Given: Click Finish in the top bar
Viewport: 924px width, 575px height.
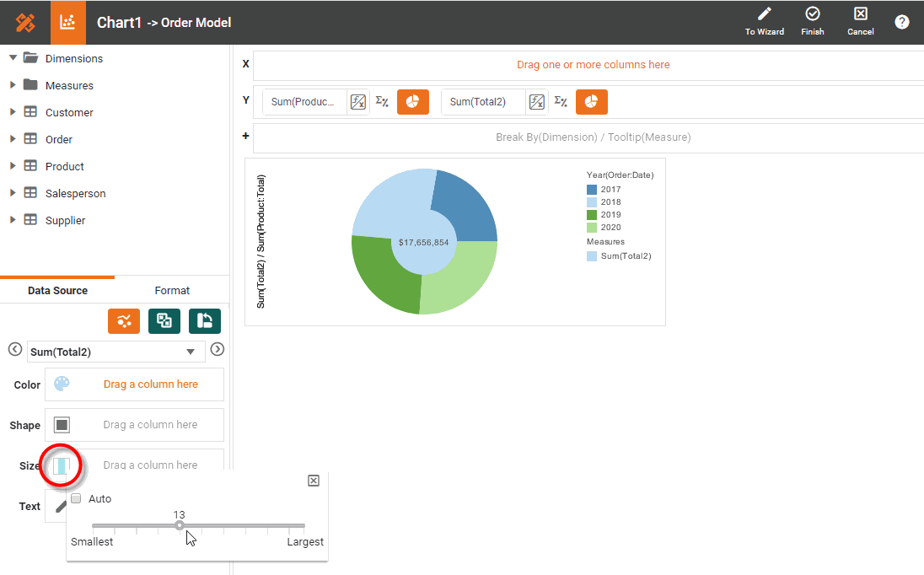Looking at the screenshot, I should (813, 22).
